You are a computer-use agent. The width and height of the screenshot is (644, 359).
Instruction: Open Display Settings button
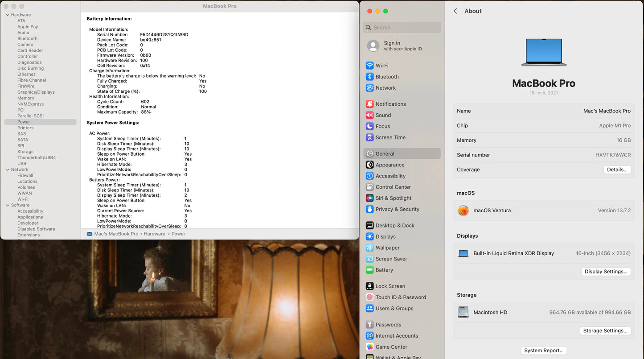606,272
